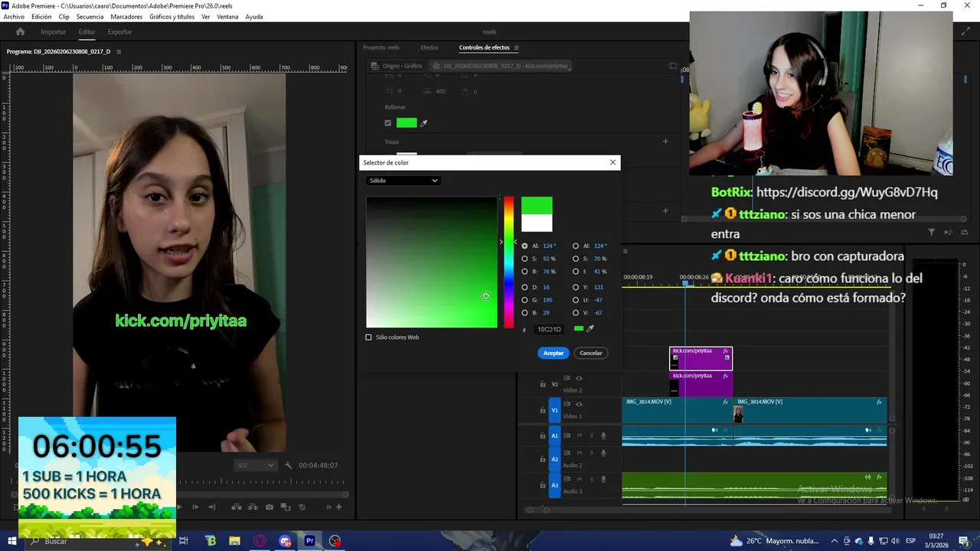
Task: Go to out point in program monitor
Action: click(x=212, y=507)
